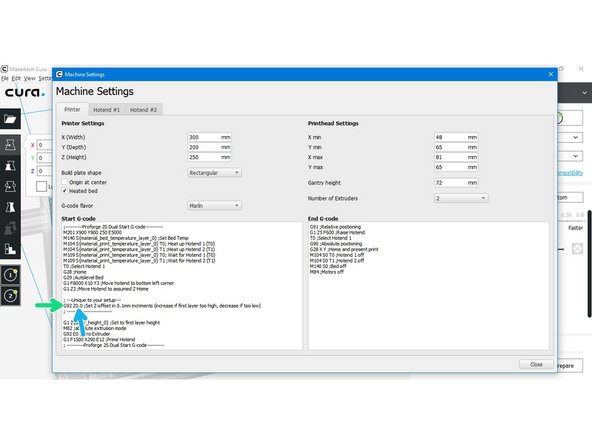The height and width of the screenshot is (444, 592).
Task: Click 'G28 X Y ;Home and present print' line
Action: pos(344,249)
